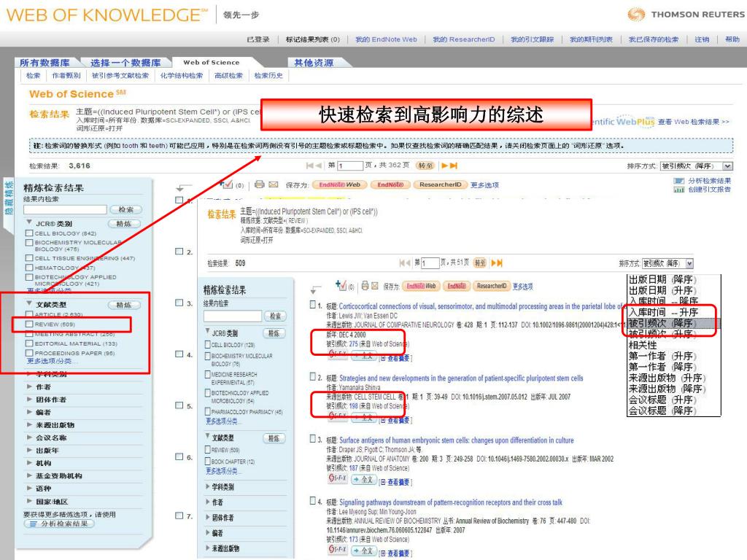
Task: Click 转至 button beside 362 pages
Action: [425, 166]
